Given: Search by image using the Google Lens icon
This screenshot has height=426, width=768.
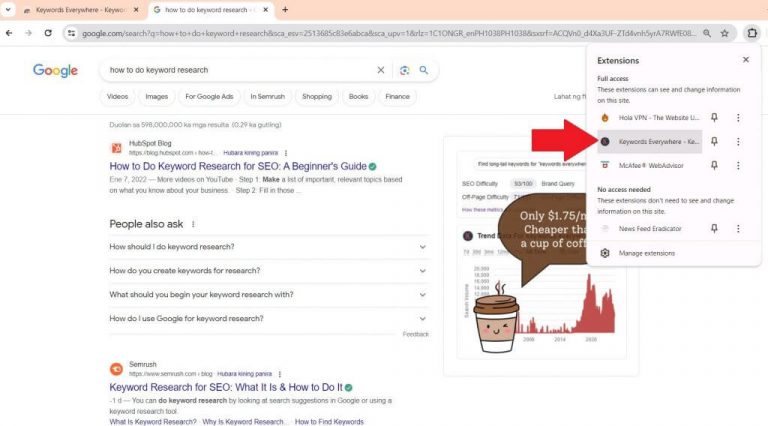Looking at the screenshot, I should 405,70.
